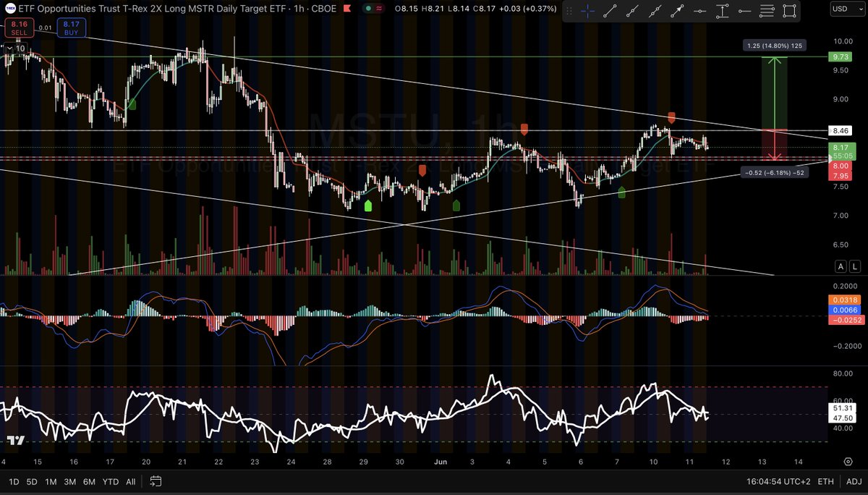Select the 5D range tab
Screen dimensions: 868x495
[x=33, y=481]
